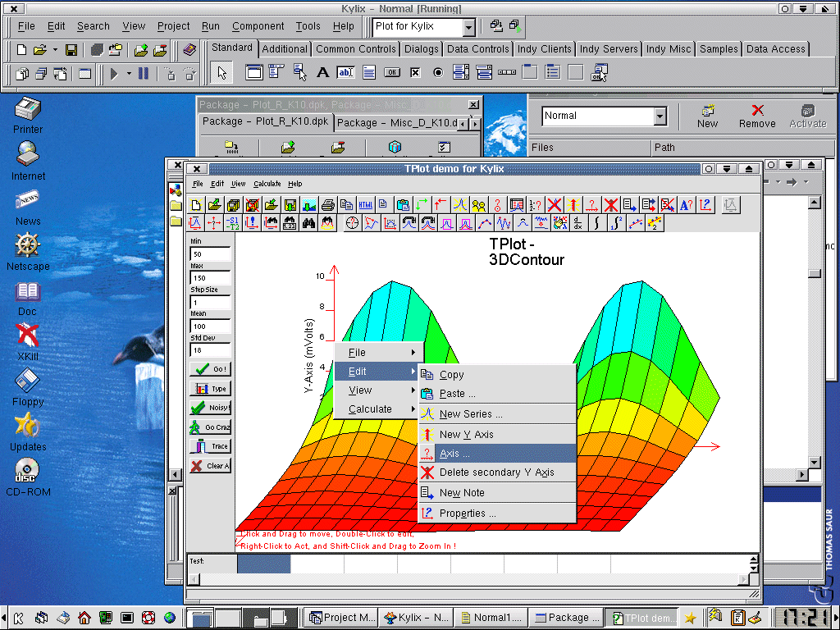This screenshot has width=840, height=630.
Task: Open the 'Plot for Kylix' combo box
Action: coord(468,27)
